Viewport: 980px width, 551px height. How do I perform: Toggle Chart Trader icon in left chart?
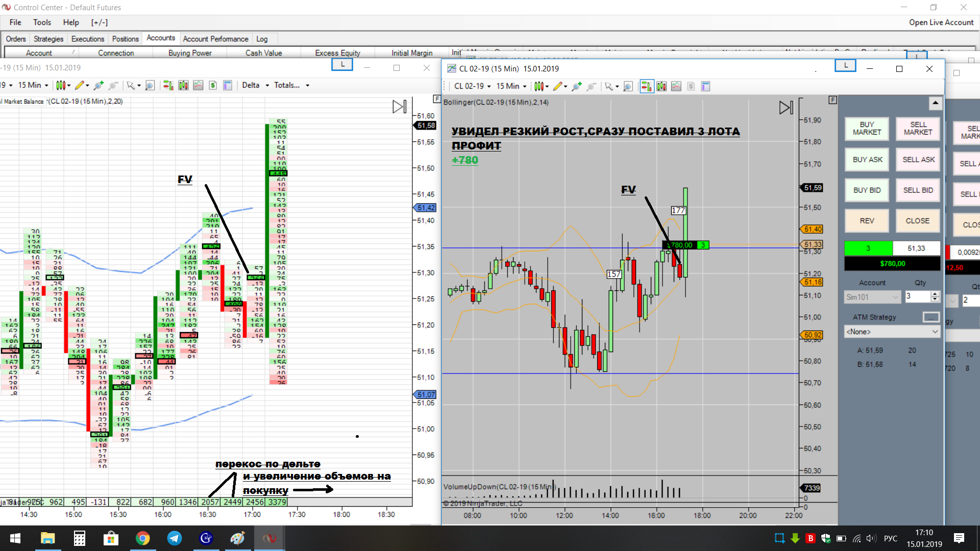point(168,85)
